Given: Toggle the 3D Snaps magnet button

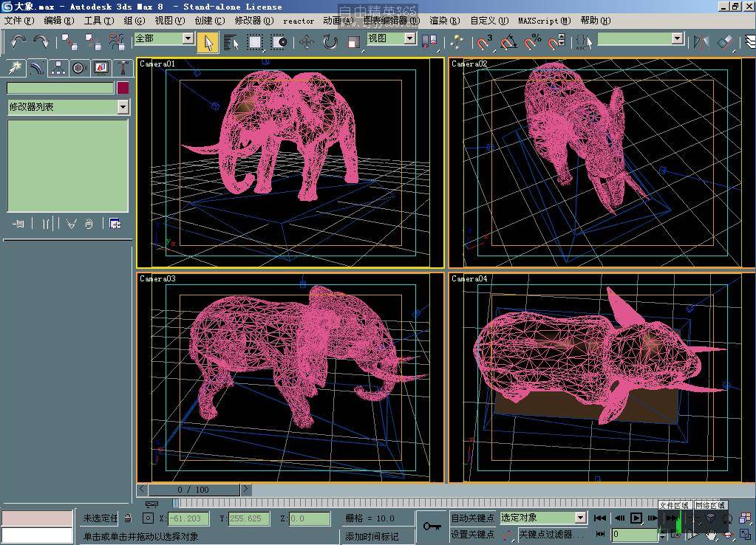Looking at the screenshot, I should tap(484, 42).
